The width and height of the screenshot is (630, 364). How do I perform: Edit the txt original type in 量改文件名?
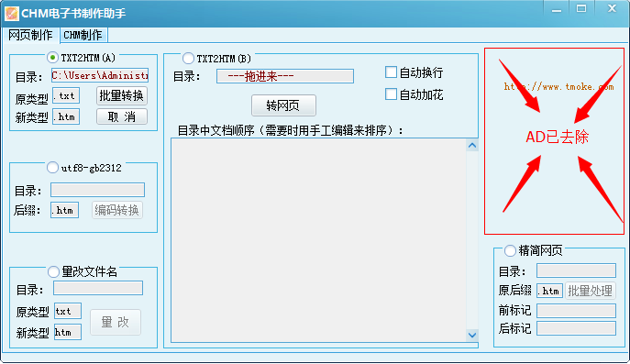coord(68,311)
